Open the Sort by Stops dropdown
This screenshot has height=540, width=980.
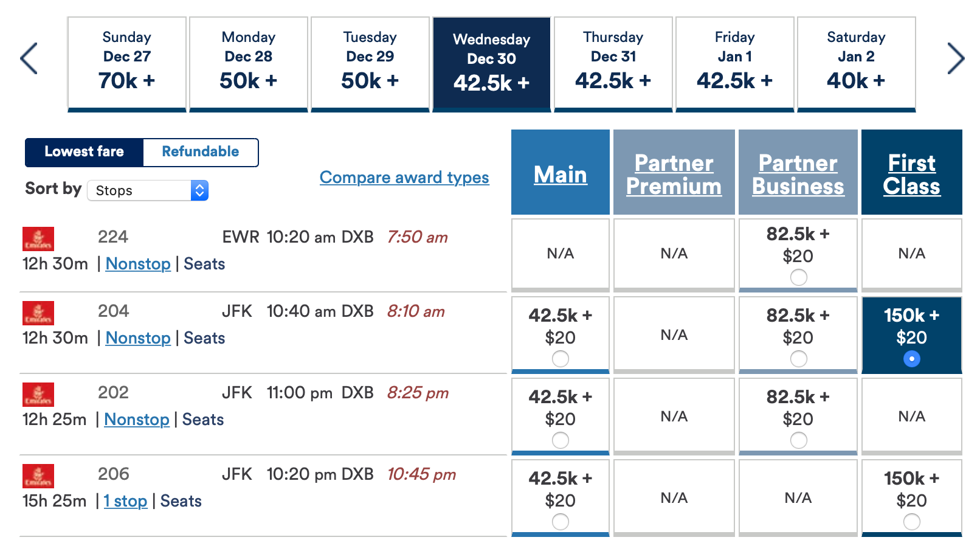tap(147, 190)
